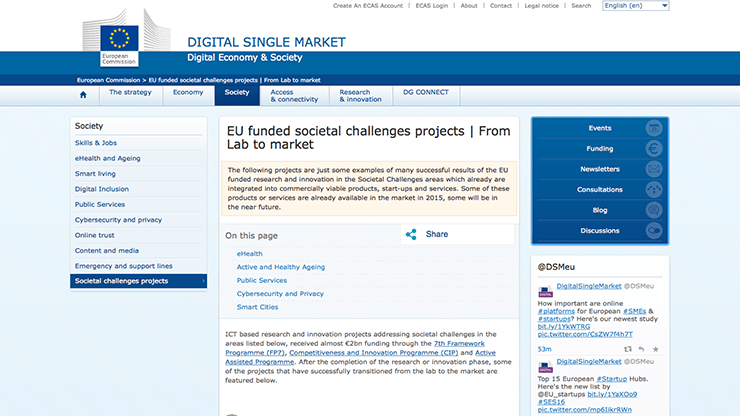Open Cybersecurity and privacy in sidebar
Screen dimensions: 740x416
coord(118,220)
